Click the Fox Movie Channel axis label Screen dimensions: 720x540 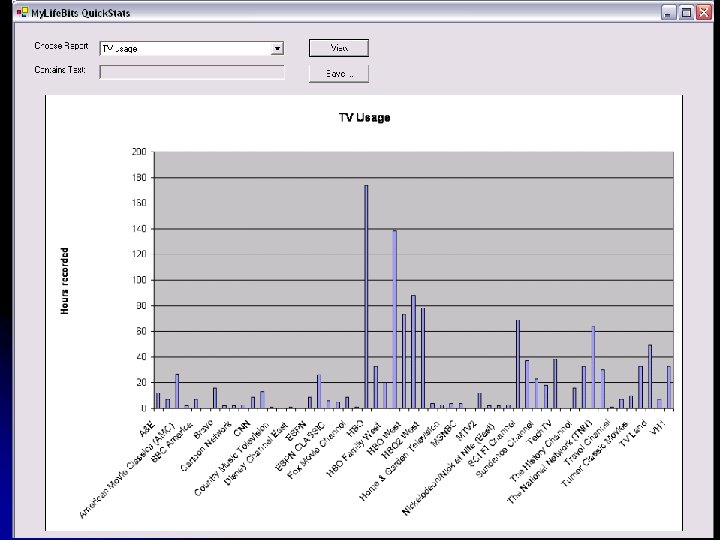316,450
